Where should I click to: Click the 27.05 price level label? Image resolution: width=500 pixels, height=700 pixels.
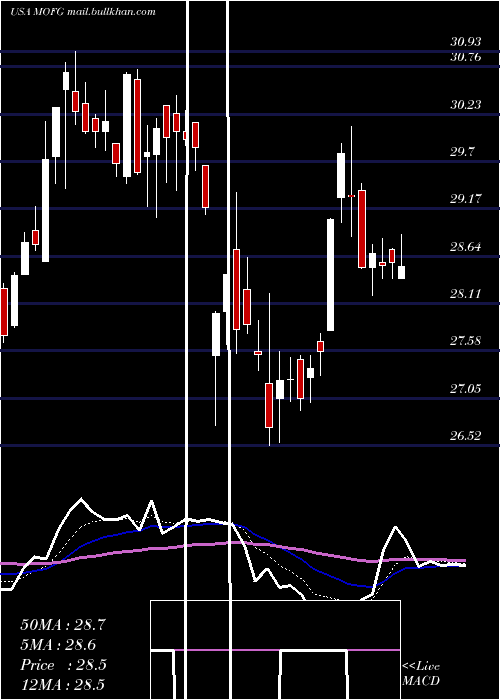tap(466, 389)
